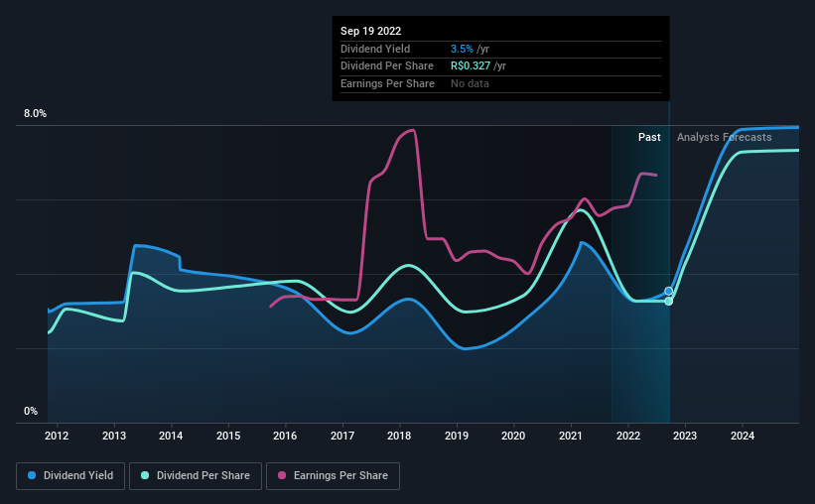The width and height of the screenshot is (815, 504).
Task: Click the 8.0% y-axis label
Action: (x=35, y=114)
